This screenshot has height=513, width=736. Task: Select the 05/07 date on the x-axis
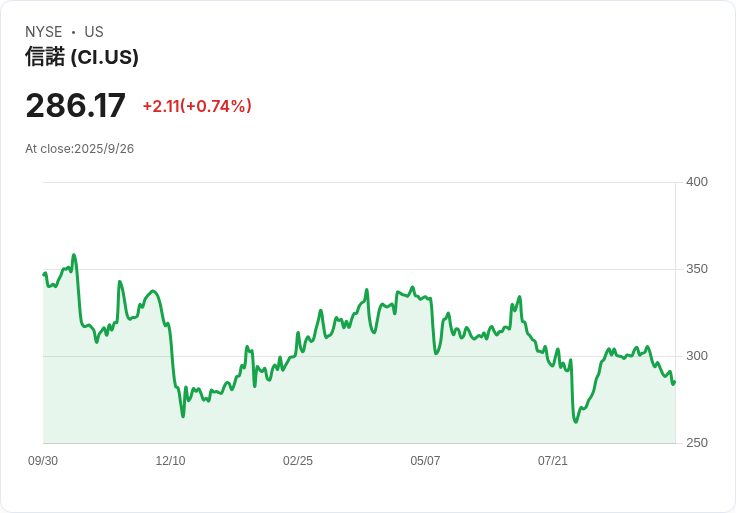click(x=425, y=461)
